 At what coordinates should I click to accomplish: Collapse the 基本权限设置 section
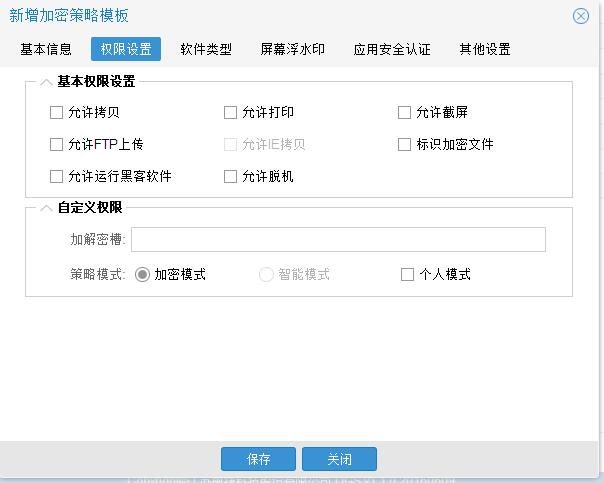(x=46, y=82)
